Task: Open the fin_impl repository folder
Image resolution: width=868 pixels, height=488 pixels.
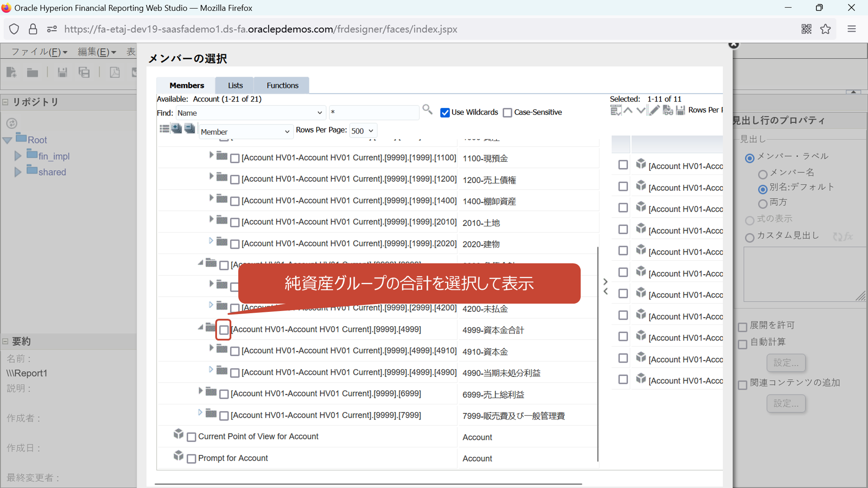Action: click(54, 156)
